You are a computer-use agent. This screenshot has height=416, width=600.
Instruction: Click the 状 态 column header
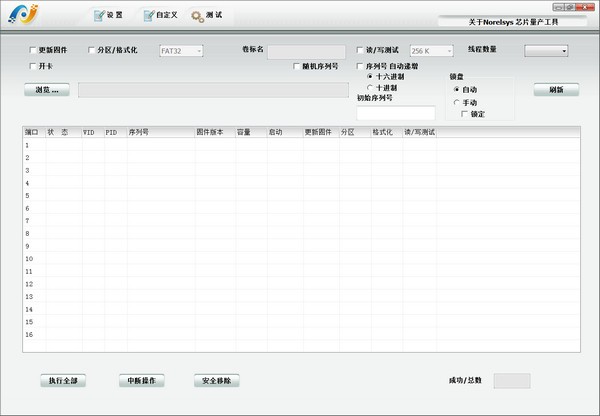point(64,132)
